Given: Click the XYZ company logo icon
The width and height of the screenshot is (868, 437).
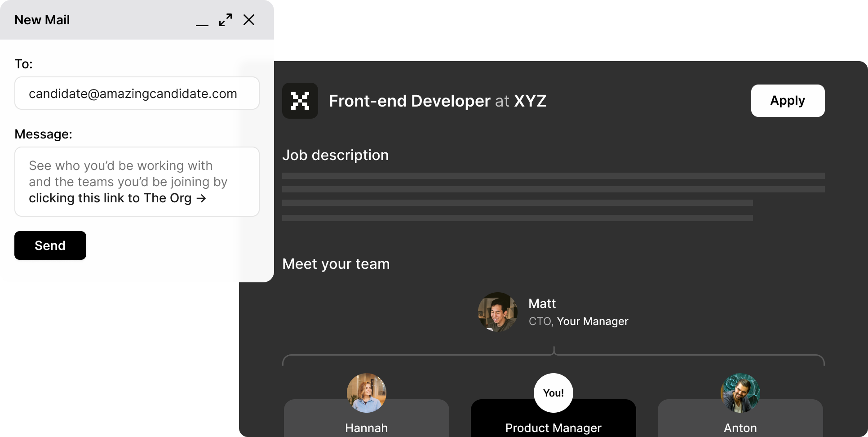Looking at the screenshot, I should [x=300, y=101].
